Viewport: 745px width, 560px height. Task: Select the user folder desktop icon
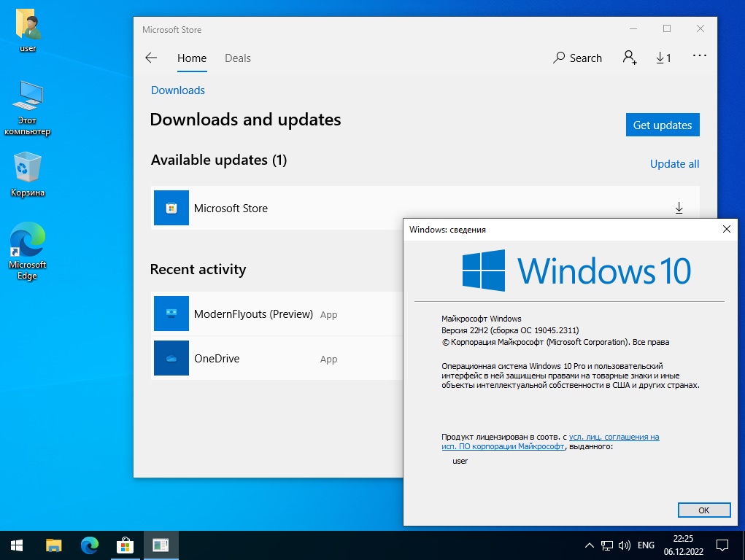click(28, 30)
